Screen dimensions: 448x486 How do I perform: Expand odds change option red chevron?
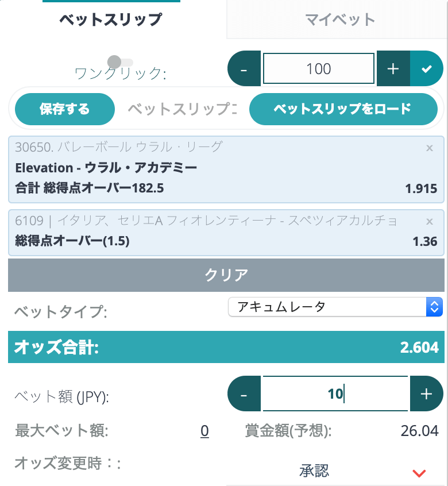[x=419, y=473]
